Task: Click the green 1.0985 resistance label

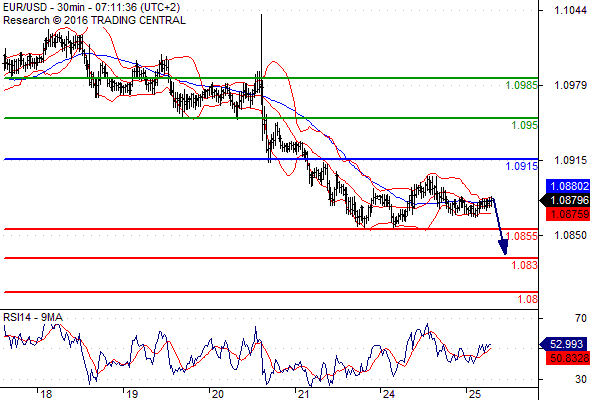Action: coord(522,85)
